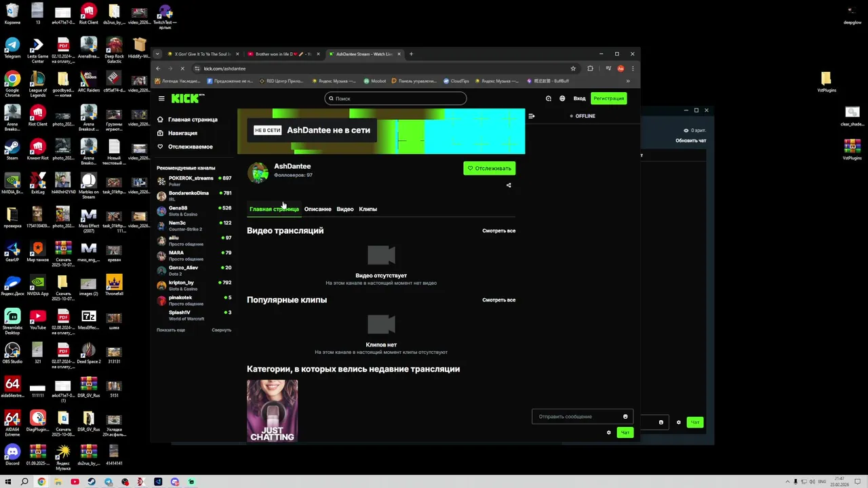Open the Discord desktop icon

12,454
